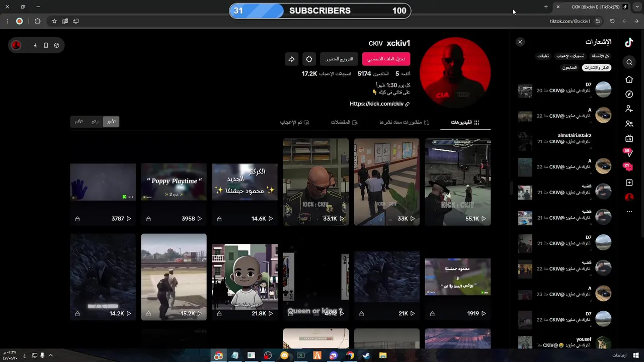The width and height of the screenshot is (644, 362).
Task: Click the phone icon in the floating toolbar
Action: coord(46,45)
